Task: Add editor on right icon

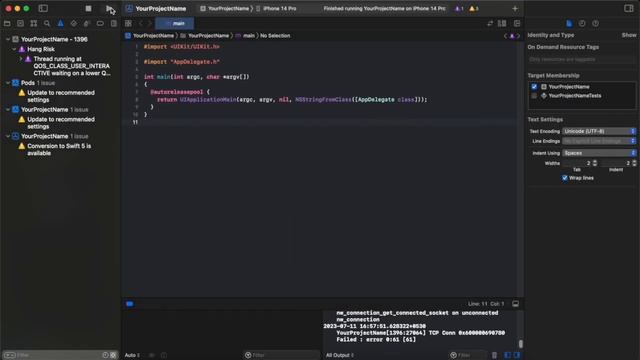Action: (517, 24)
